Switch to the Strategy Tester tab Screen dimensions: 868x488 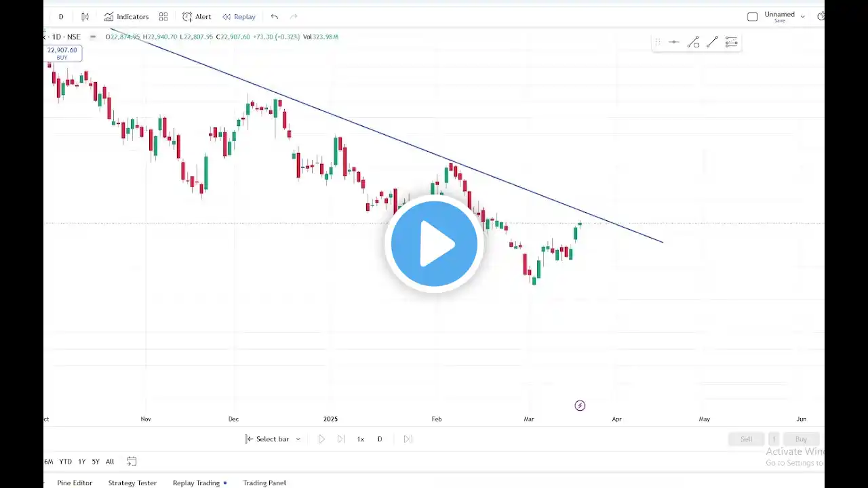pyautogui.click(x=132, y=483)
